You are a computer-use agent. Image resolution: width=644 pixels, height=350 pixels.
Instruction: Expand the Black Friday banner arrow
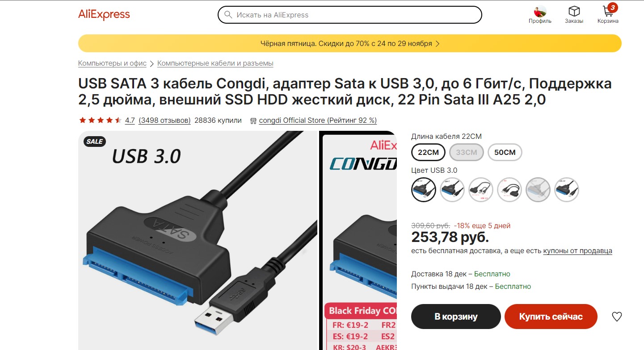tap(438, 44)
